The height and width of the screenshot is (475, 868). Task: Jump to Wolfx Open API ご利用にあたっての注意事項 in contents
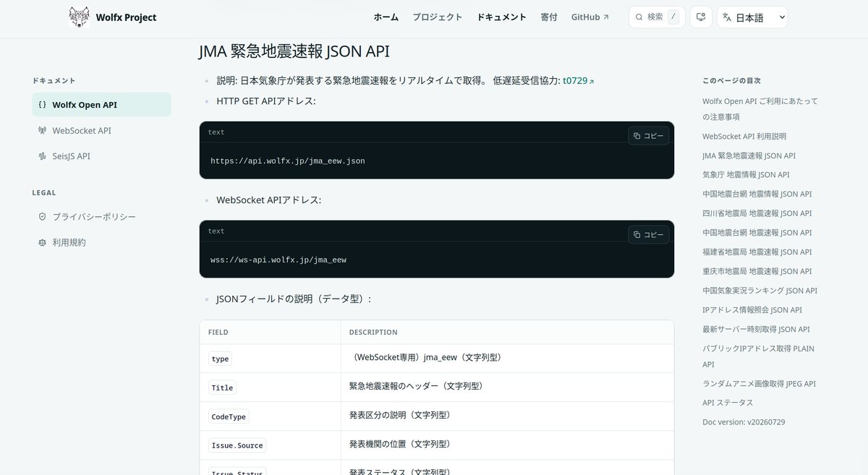[760, 109]
